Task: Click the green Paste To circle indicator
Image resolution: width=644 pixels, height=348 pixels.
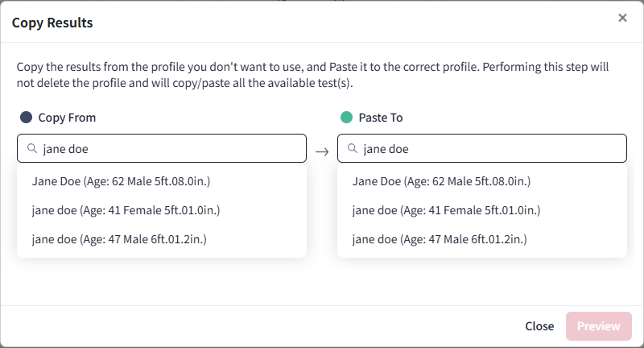Action: point(346,118)
